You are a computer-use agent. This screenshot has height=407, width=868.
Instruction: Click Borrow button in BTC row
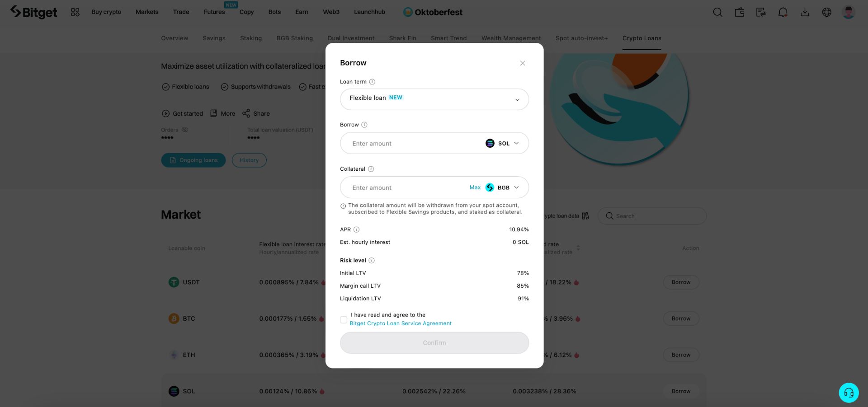(x=681, y=318)
